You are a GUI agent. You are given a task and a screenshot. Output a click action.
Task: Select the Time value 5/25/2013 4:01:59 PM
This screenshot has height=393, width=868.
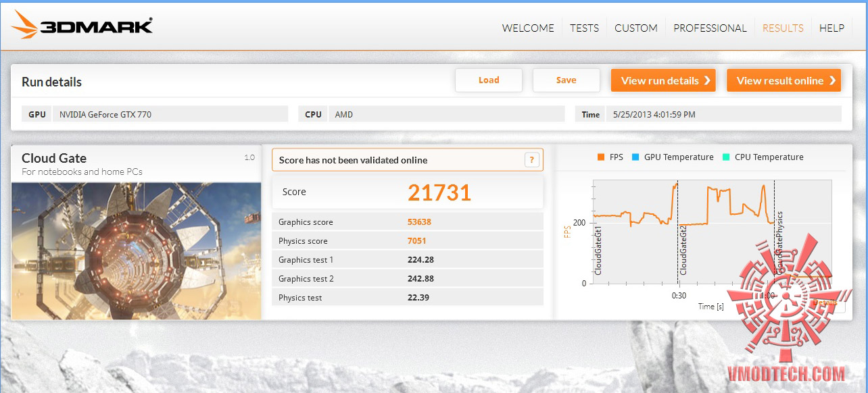click(723, 114)
